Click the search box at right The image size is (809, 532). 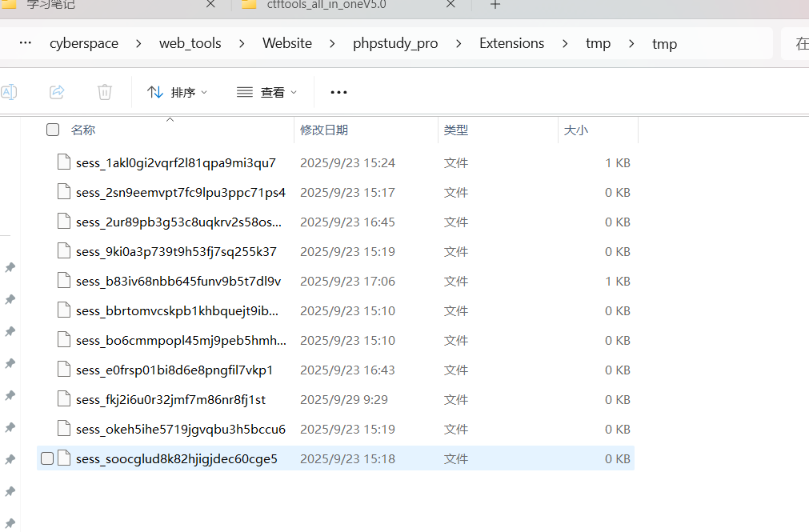coord(795,44)
